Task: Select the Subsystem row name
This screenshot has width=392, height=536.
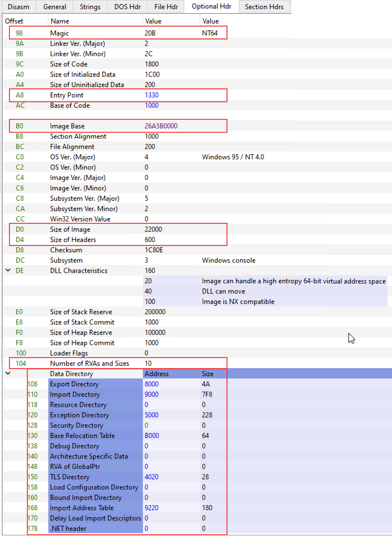Action: coord(66,260)
